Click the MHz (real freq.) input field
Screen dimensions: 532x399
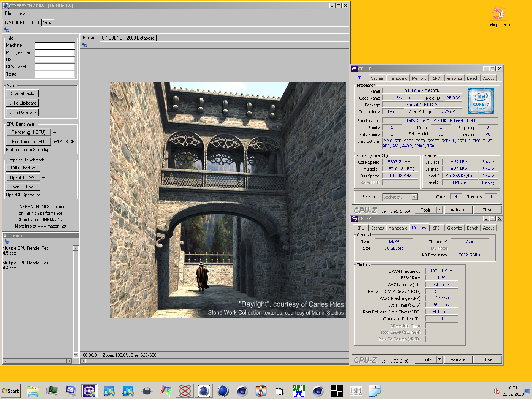(55, 52)
